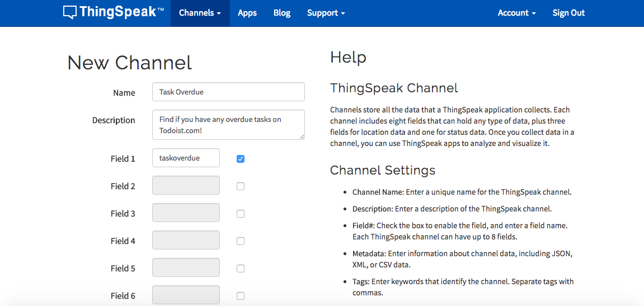Click the ThingSpeak brand name text
Image resolution: width=644 pixels, height=306 pixels.
point(118,12)
